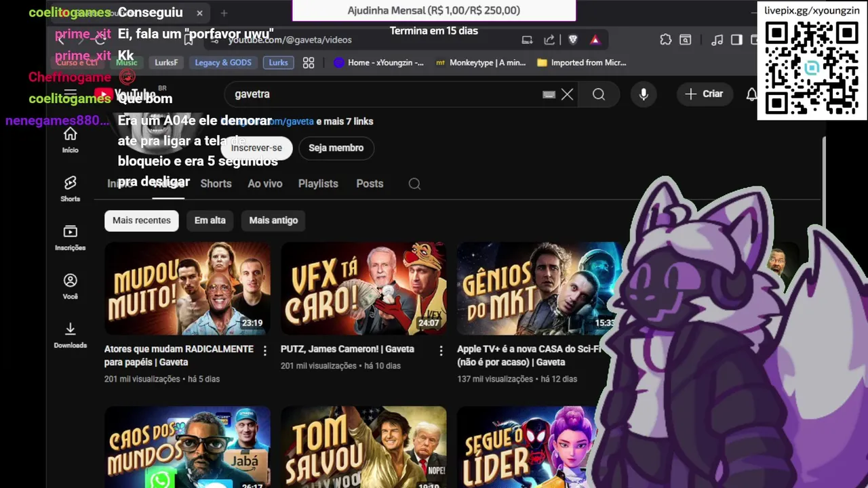This screenshot has height=488, width=868.
Task: Click the install app screen icon in address bar
Action: click(x=527, y=40)
